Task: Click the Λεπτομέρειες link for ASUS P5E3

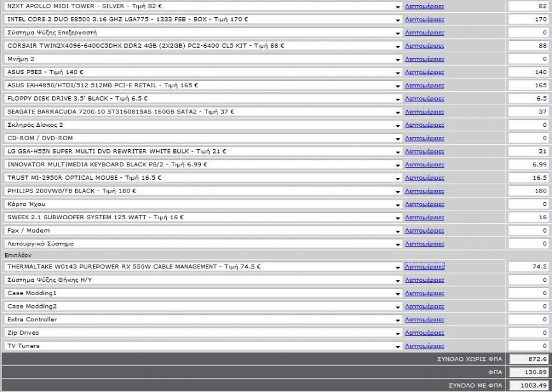Action: [425, 73]
